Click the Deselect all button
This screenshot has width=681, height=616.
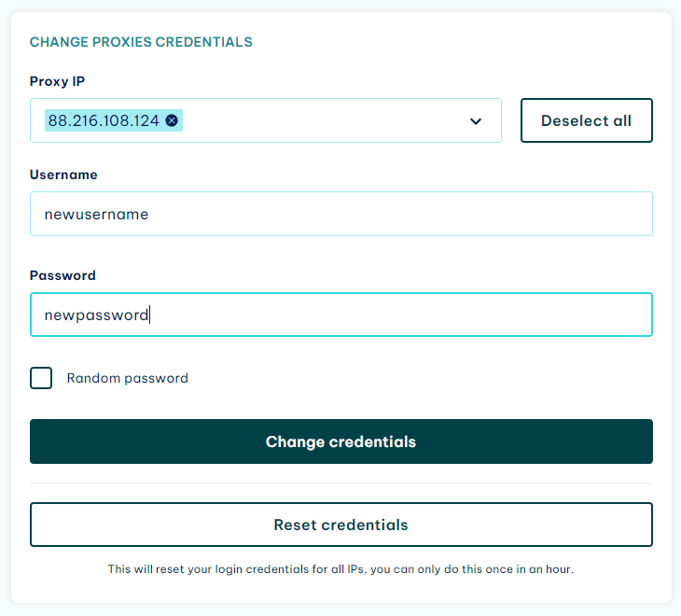(587, 120)
